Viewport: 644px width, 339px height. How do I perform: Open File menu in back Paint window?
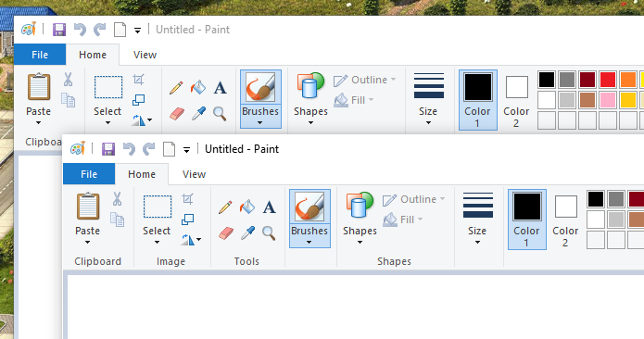tap(40, 55)
